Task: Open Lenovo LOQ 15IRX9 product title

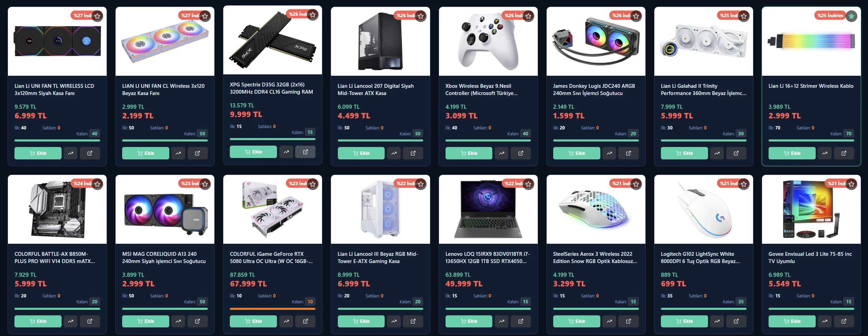Action: point(487,258)
